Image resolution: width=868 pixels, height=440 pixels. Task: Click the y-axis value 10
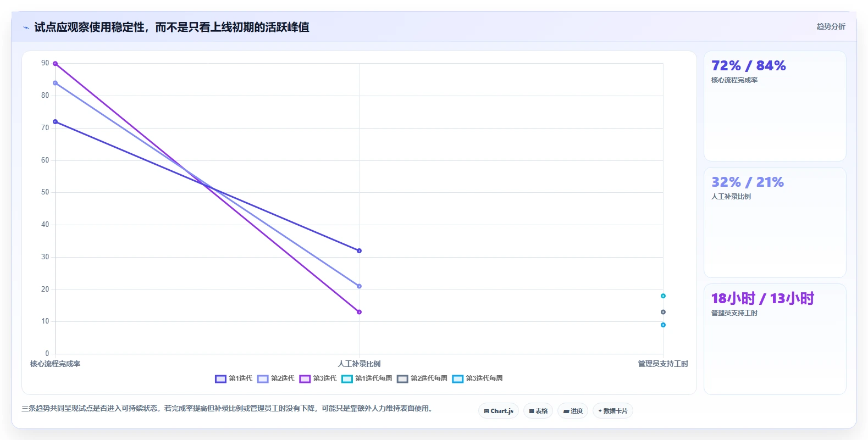[45, 321]
